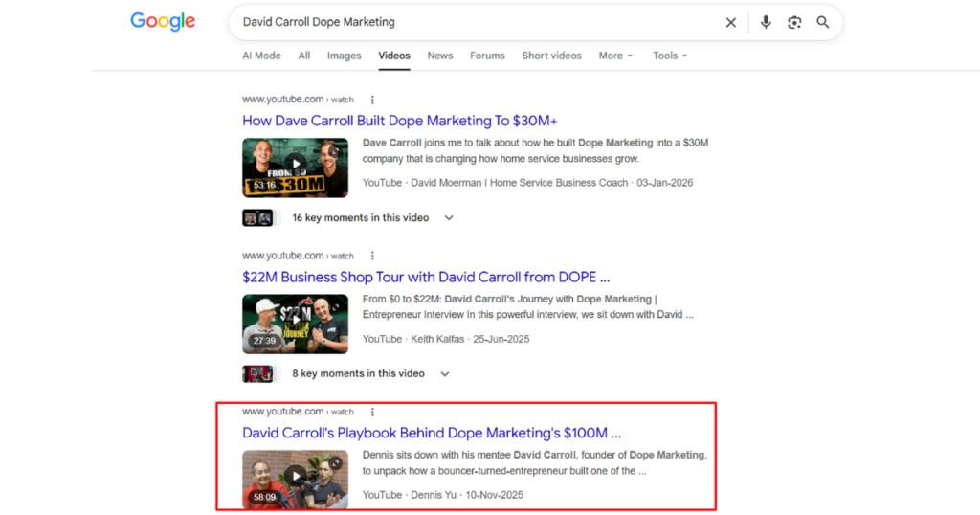Click 'David Moerman I Home Service Business Coach' text

pyautogui.click(x=520, y=183)
